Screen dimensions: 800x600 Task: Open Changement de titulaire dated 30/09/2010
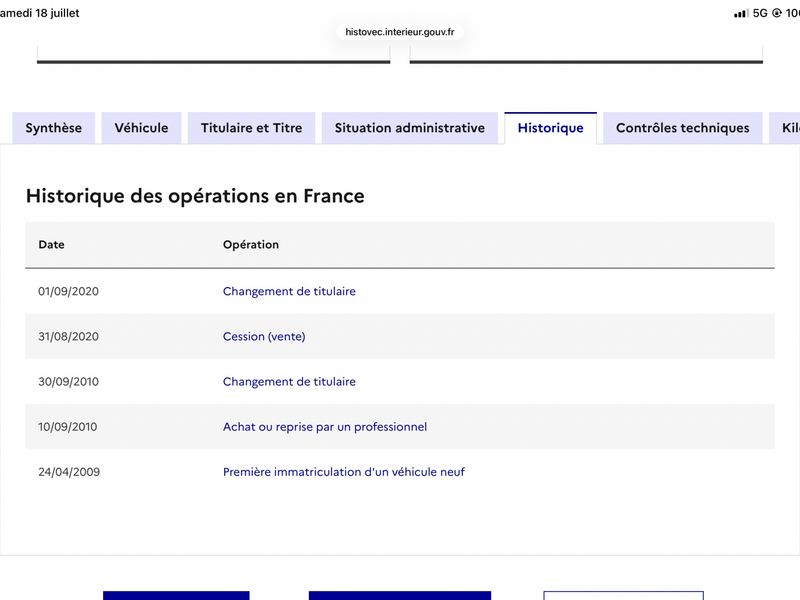[289, 382]
